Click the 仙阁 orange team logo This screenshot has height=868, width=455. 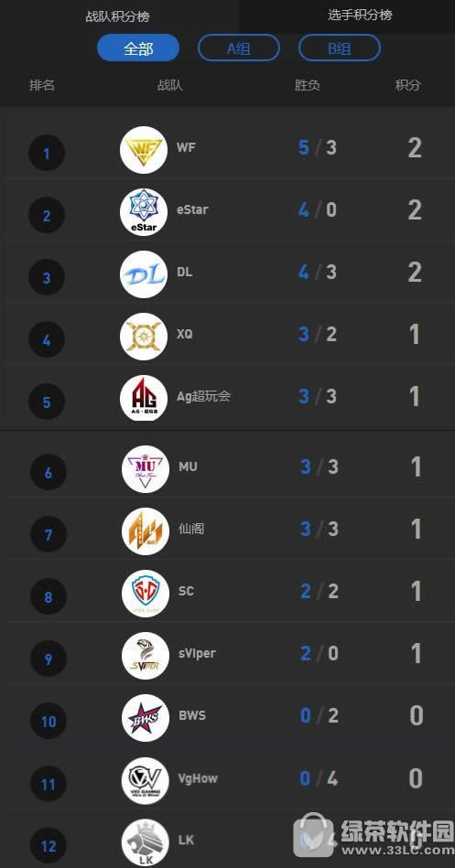146,530
